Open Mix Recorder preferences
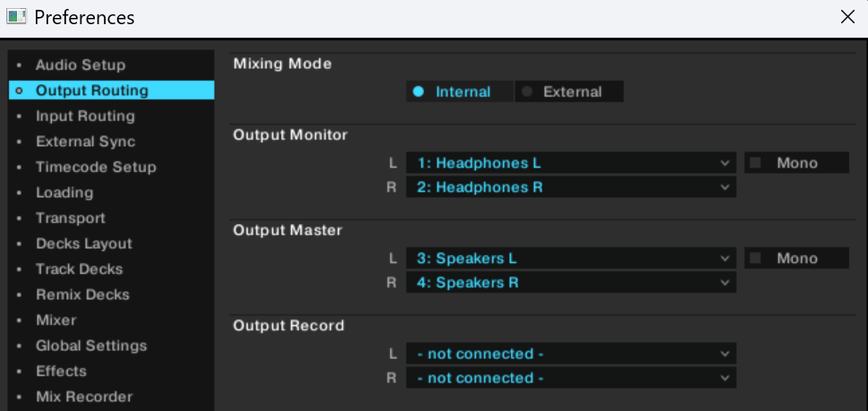This screenshot has height=411, width=868. click(83, 397)
